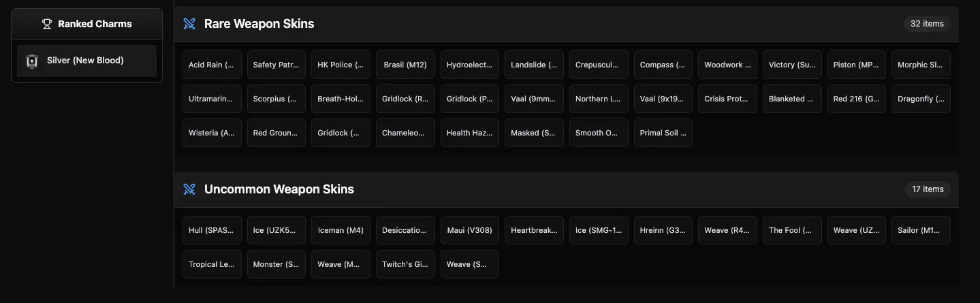Click crossed swords icon beside Rare Weapon Skins
Image resolution: width=980 pixels, height=303 pixels.
click(x=189, y=24)
